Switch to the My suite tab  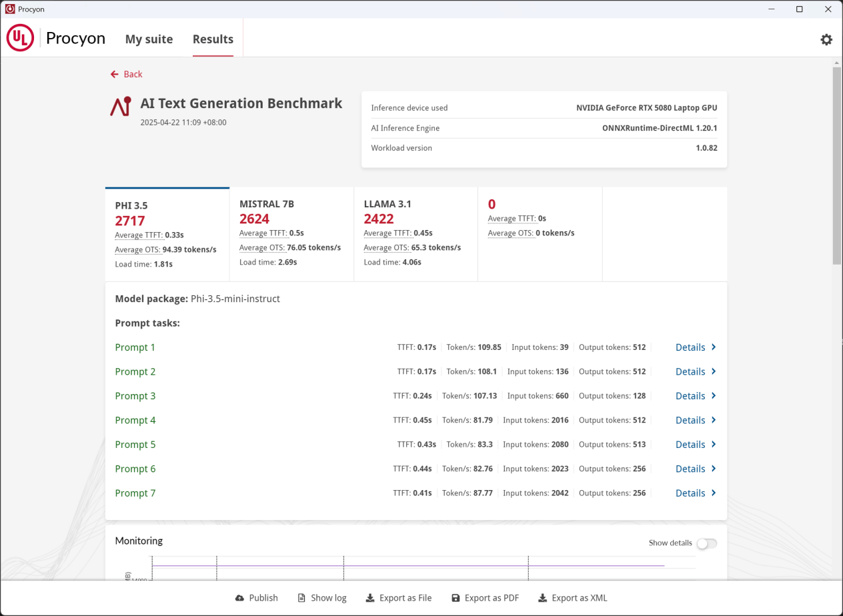[149, 39]
